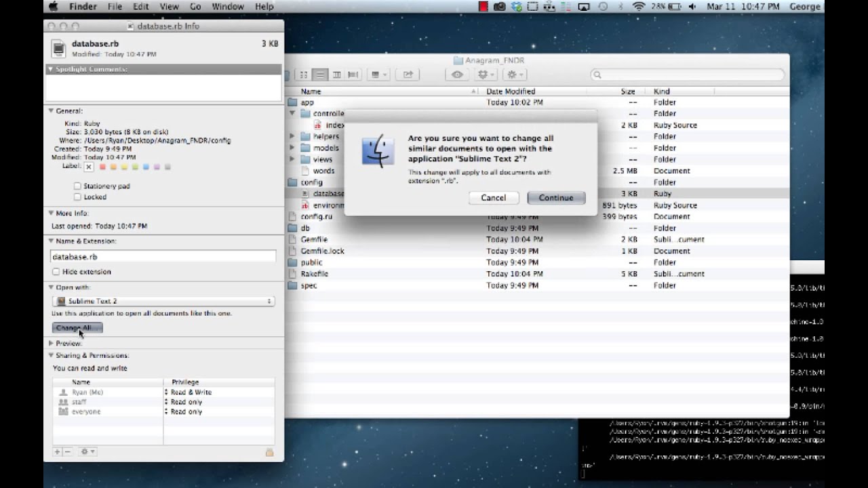Screen dimensions: 868x488
Task: Click Continue in the confirmation dialog
Action: click(556, 198)
